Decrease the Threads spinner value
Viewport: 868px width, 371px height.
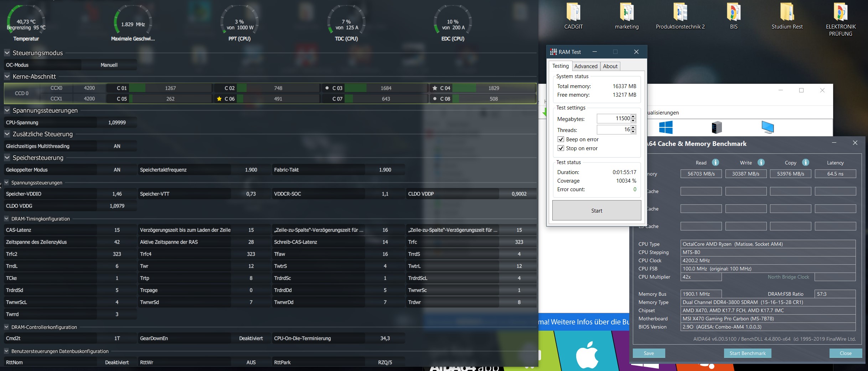(633, 132)
